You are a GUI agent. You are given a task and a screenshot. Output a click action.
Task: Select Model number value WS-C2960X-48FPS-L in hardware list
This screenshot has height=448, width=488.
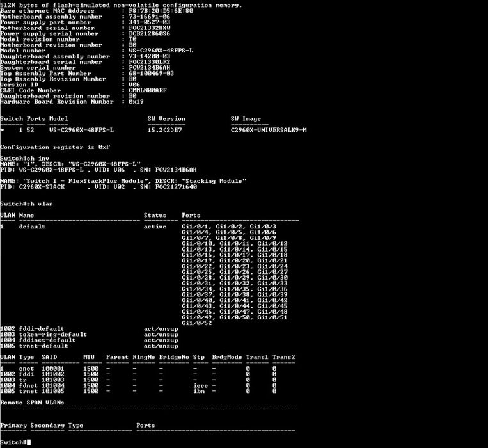pos(161,51)
